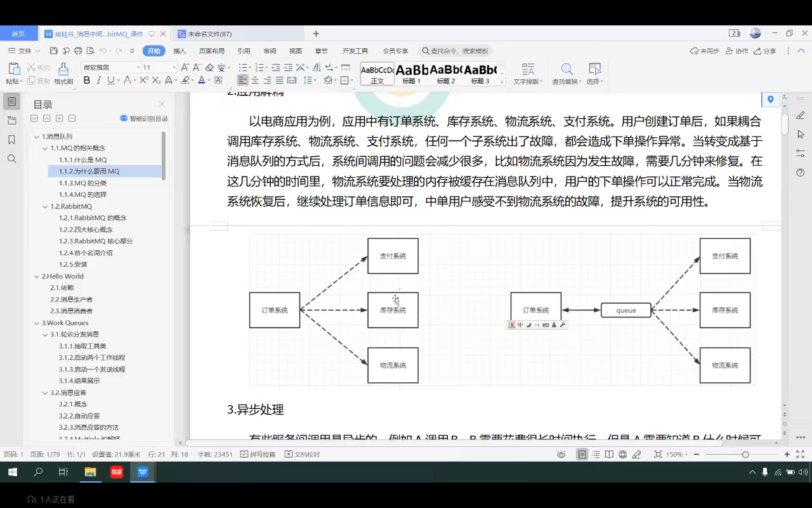
Task: Switch to Reading view book icon in status bar
Action: pyautogui.click(x=609, y=455)
